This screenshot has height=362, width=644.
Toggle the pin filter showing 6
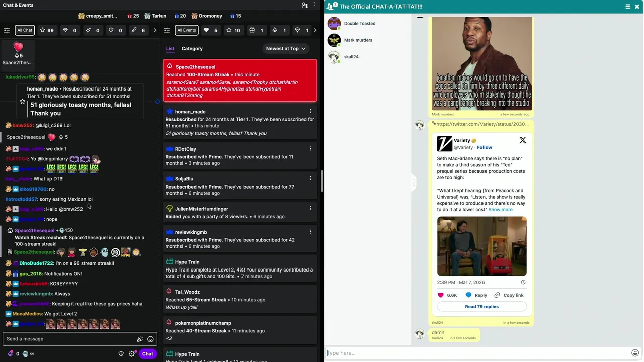(138, 30)
